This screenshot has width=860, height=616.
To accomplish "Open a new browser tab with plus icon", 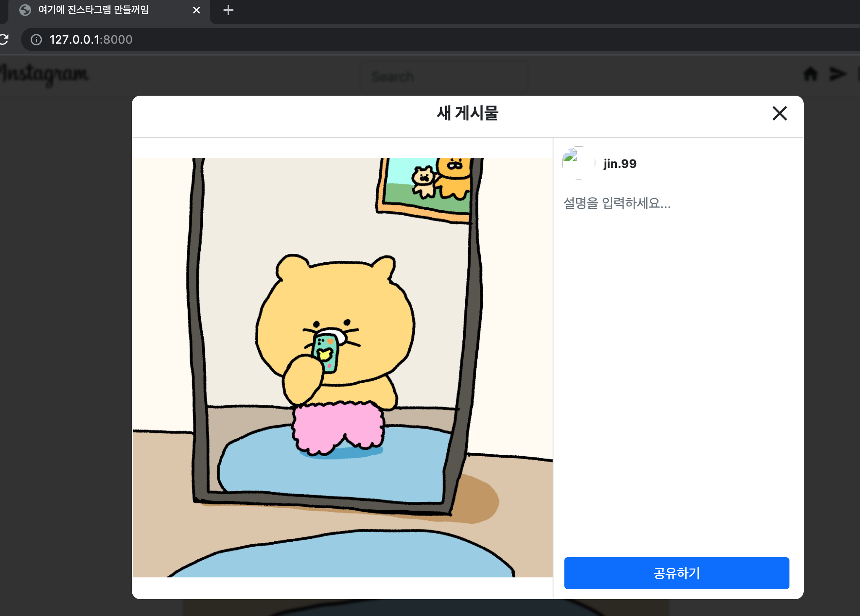I will click(x=228, y=10).
